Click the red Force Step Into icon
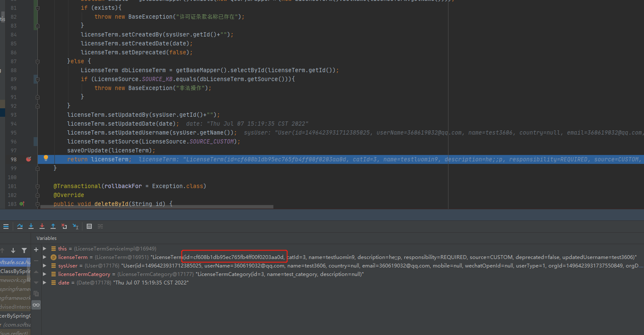Screen dimensions: 644x335 (x=42, y=226)
